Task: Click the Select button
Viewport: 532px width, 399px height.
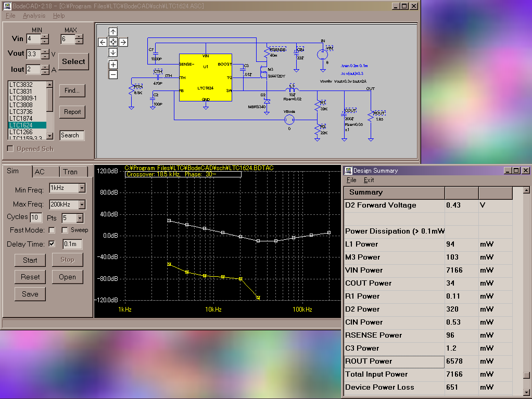Action: [73, 62]
